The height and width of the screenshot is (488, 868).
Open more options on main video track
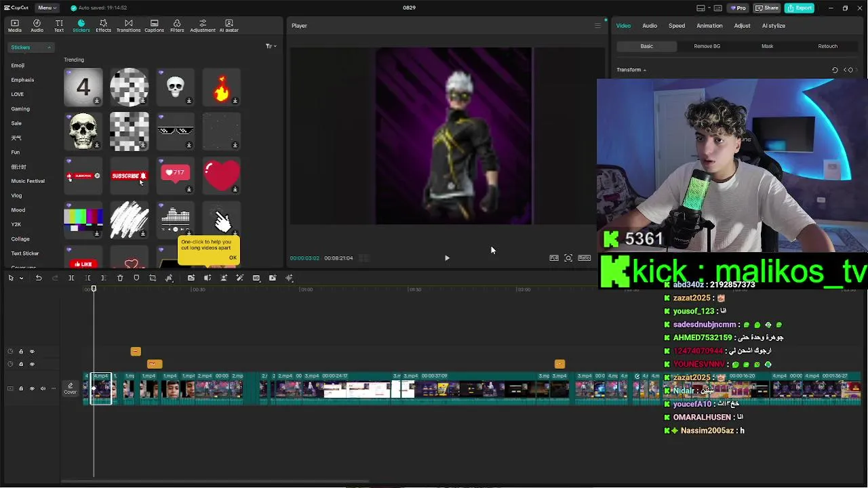pos(54,388)
